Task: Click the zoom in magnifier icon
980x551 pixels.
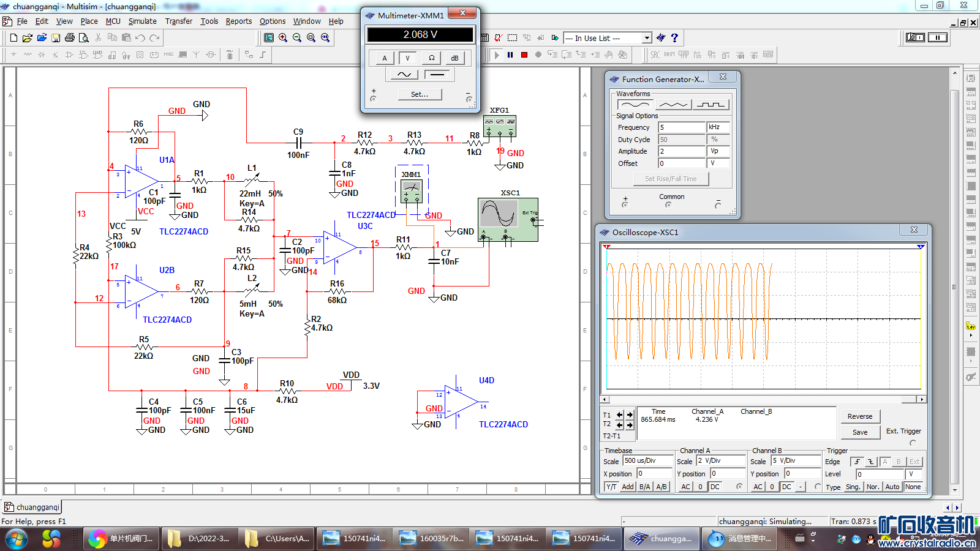Action: click(283, 38)
